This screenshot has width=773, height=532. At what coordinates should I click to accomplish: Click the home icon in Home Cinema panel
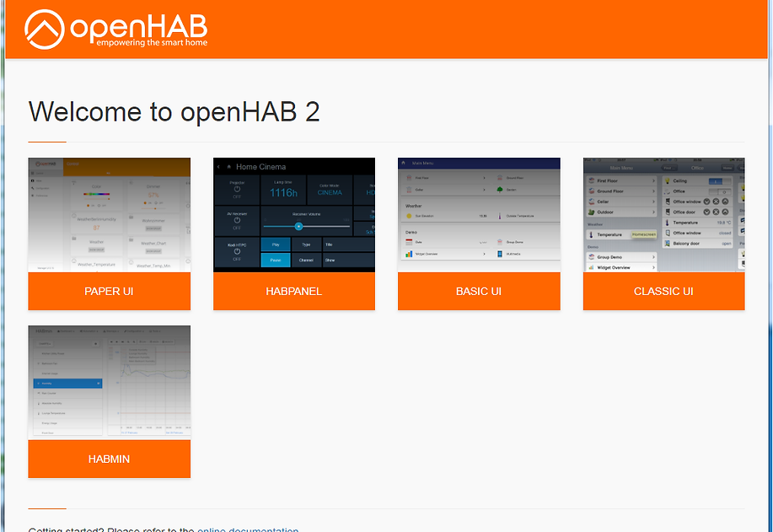[x=228, y=166]
